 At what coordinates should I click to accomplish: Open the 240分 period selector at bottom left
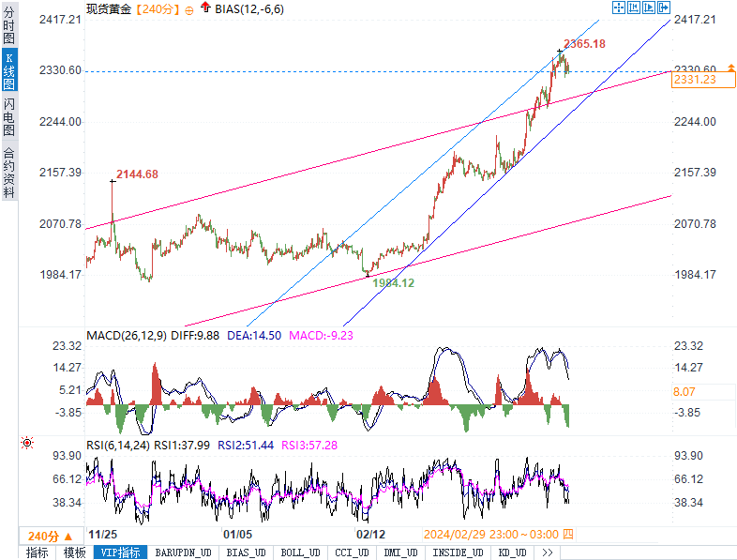(x=49, y=536)
